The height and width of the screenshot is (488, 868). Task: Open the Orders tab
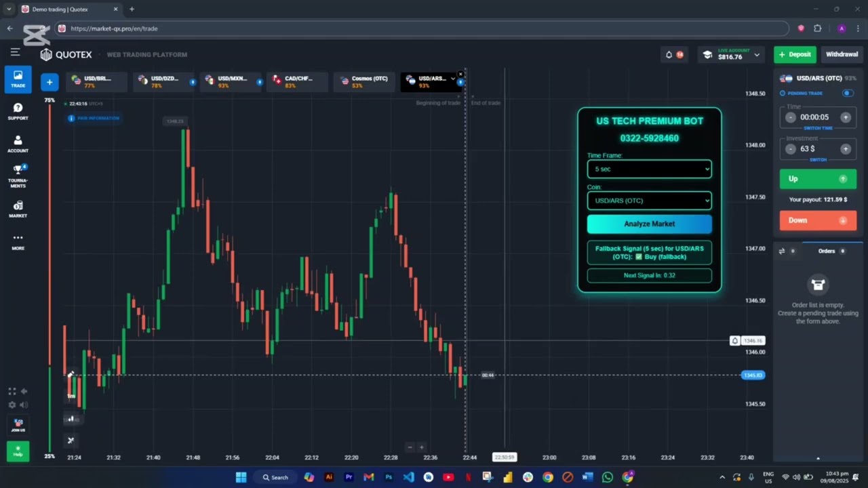point(831,251)
